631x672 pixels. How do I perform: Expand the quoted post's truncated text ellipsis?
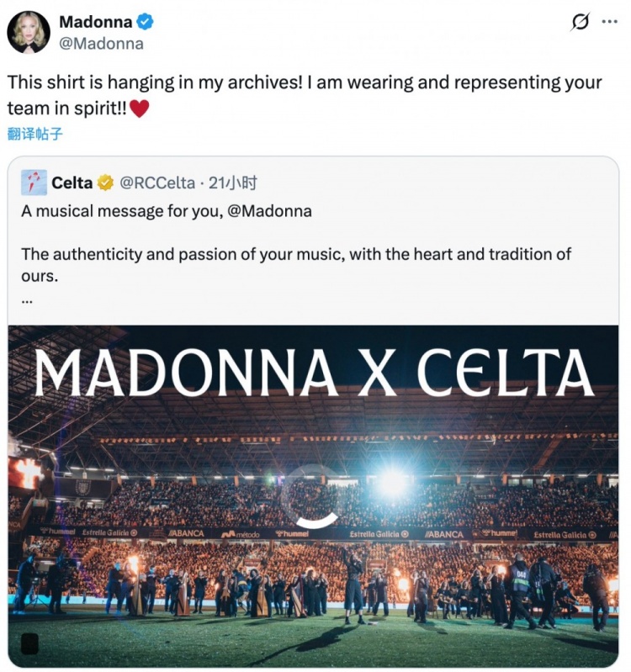pyautogui.click(x=27, y=299)
